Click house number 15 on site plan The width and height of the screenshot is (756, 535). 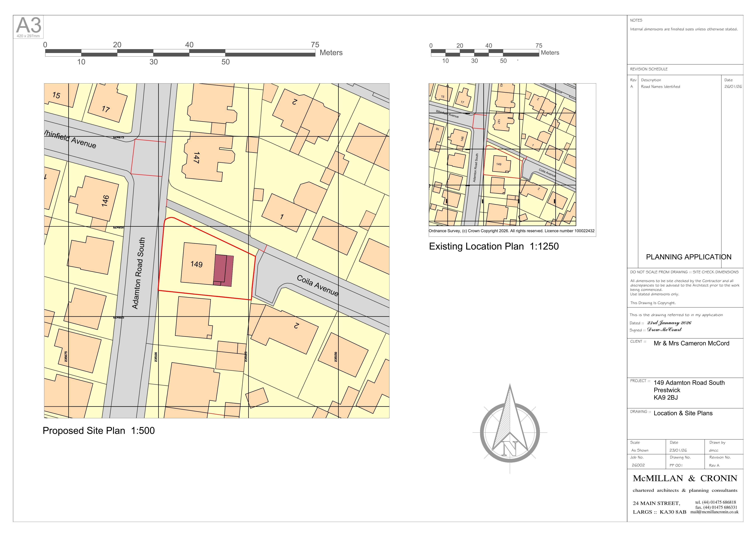click(56, 95)
